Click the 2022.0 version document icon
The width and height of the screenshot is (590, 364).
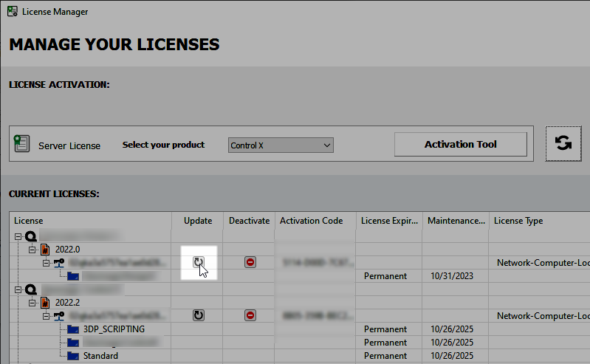pos(45,250)
